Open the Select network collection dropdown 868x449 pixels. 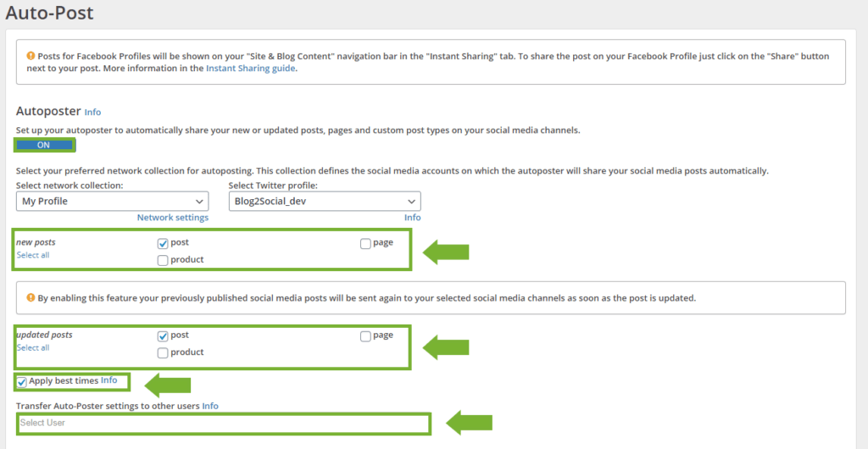pyautogui.click(x=112, y=202)
